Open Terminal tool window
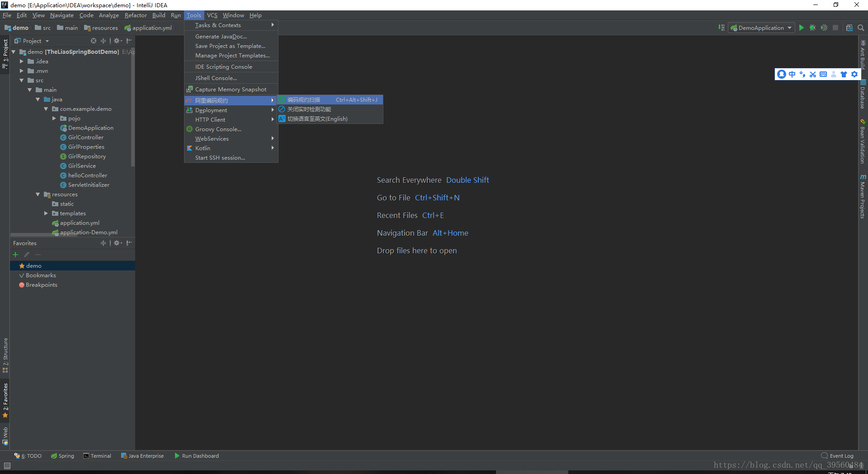This screenshot has height=474, width=868. click(x=97, y=456)
